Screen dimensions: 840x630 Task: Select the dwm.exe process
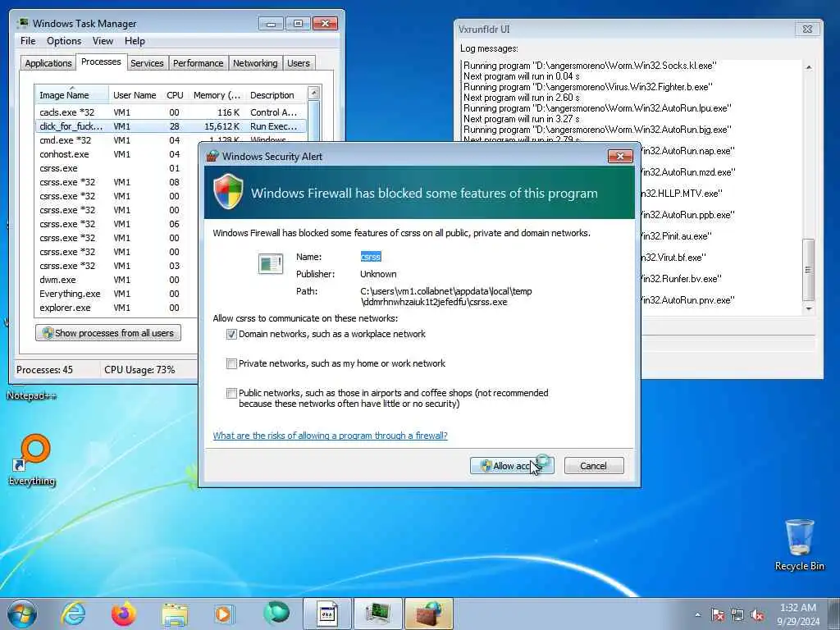[116, 280]
